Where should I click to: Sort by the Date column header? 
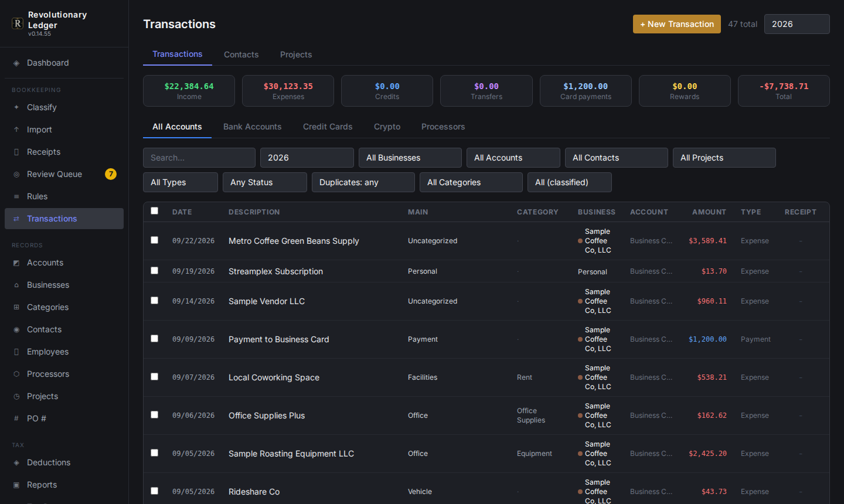coord(182,212)
